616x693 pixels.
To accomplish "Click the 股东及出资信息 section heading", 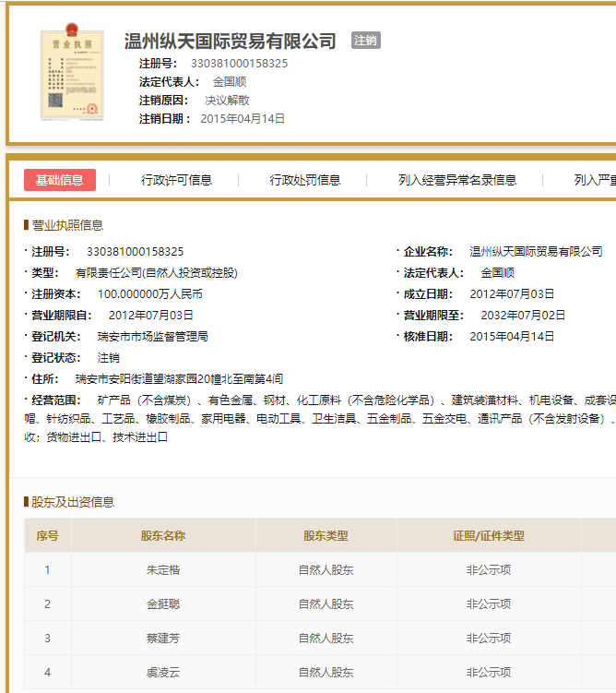I will point(73,502).
